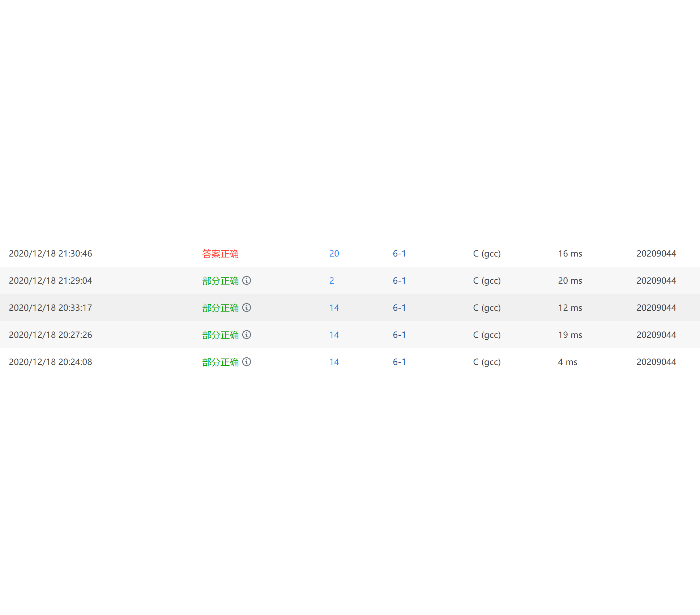Image resolution: width=700 pixels, height=615 pixels.
Task: Open problem 6-1 in 21:29:04 row
Action: pyautogui.click(x=399, y=281)
